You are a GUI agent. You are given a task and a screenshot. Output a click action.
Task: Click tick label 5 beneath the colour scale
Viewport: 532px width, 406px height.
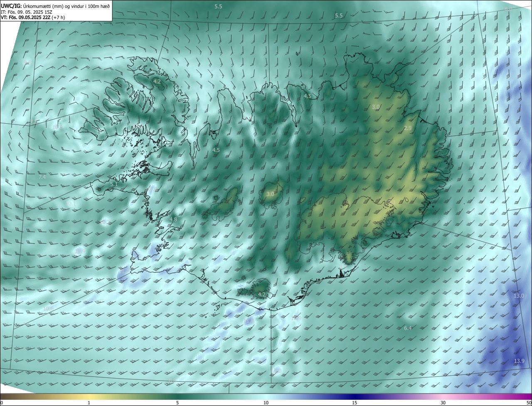(x=177, y=403)
